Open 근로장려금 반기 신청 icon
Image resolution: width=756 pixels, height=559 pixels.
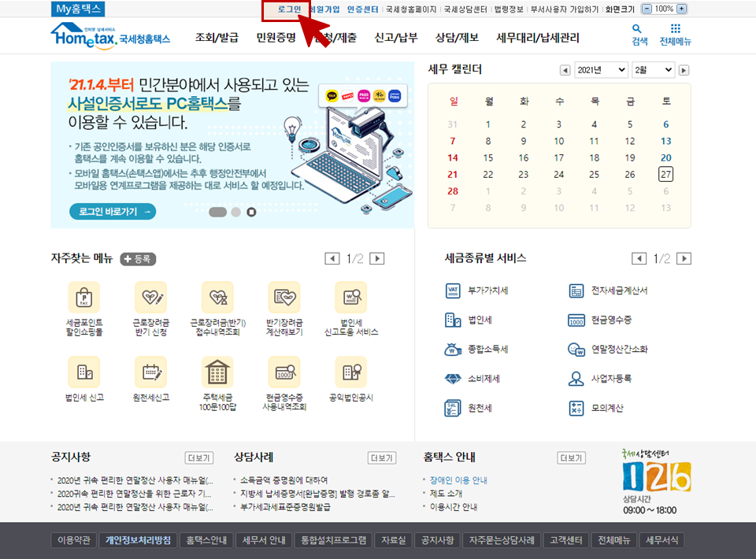point(151,298)
